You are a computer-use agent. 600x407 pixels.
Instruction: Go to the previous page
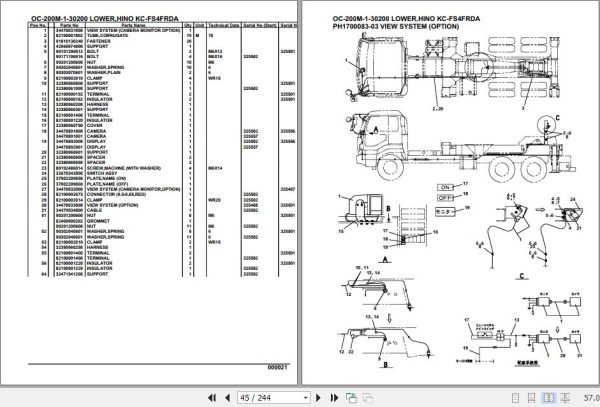coord(228,398)
